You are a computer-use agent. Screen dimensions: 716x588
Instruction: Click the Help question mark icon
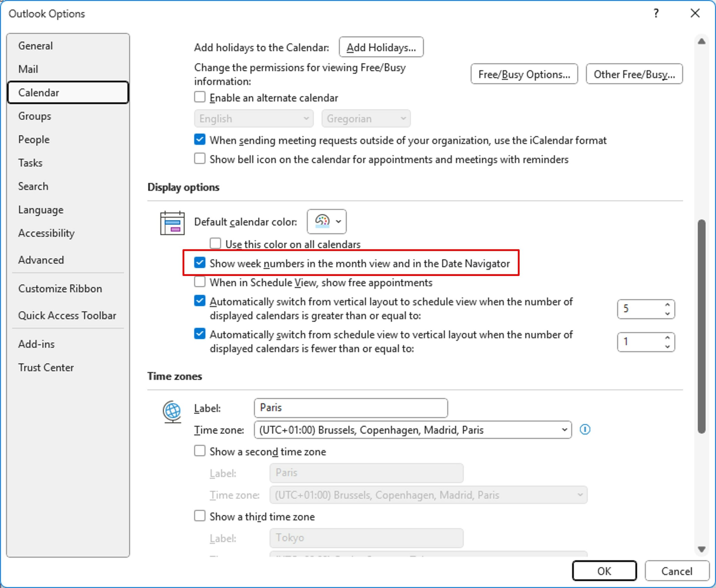656,13
